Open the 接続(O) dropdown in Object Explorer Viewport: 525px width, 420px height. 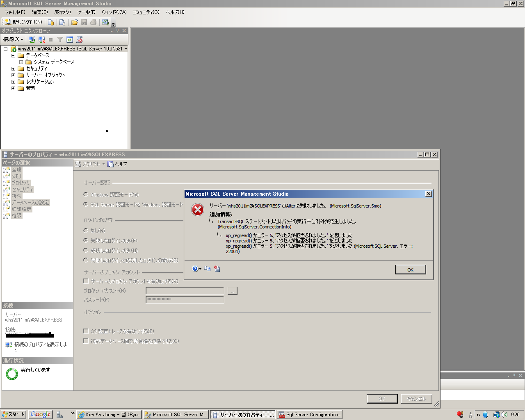(13, 39)
